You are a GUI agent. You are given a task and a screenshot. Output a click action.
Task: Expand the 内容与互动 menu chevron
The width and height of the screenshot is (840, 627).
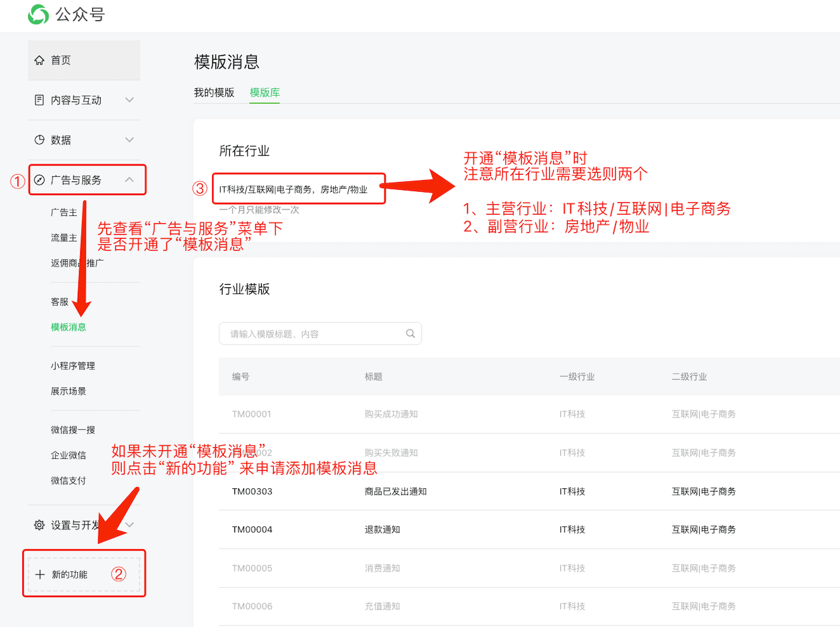[x=130, y=100]
